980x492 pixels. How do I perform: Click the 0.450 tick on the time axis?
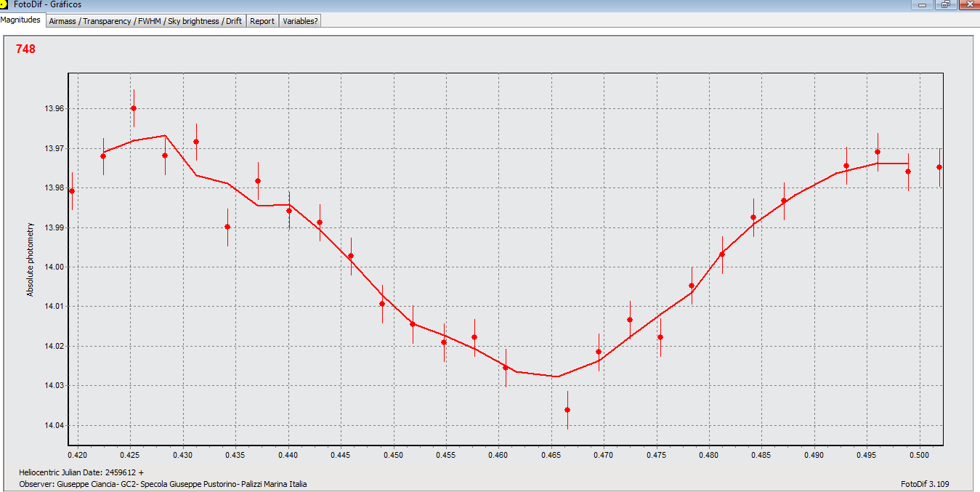click(392, 455)
